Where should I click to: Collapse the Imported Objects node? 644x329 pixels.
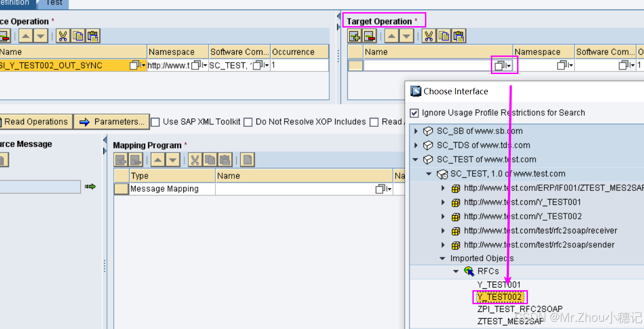coord(442,258)
